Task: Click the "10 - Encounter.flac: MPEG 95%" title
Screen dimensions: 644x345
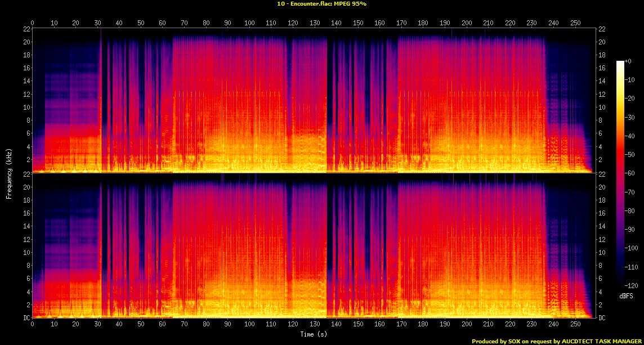Action: (320, 3)
